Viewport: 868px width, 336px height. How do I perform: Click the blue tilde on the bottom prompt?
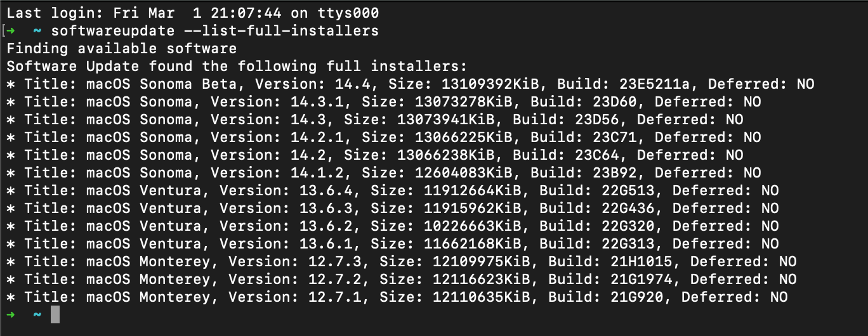[37, 314]
